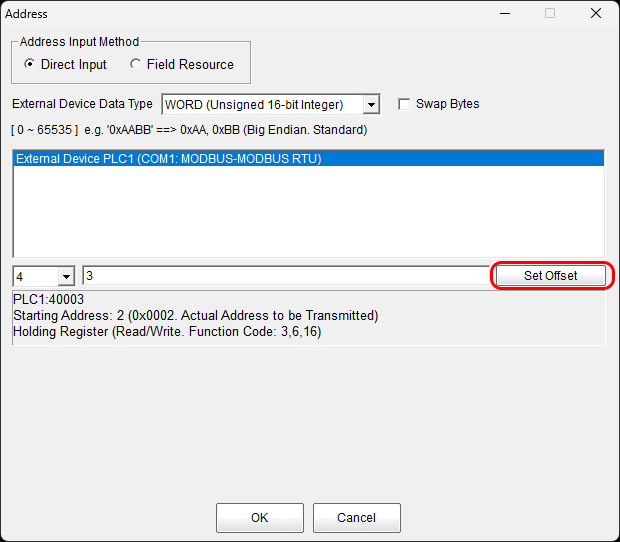620x542 pixels.
Task: Minimize the Address dialog window
Action: pyautogui.click(x=504, y=14)
